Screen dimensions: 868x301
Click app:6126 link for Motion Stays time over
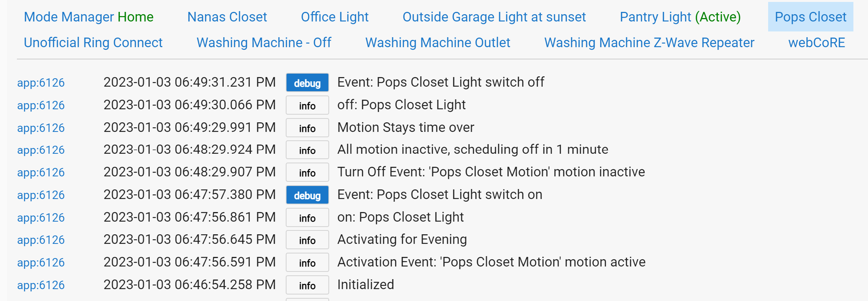click(x=41, y=128)
